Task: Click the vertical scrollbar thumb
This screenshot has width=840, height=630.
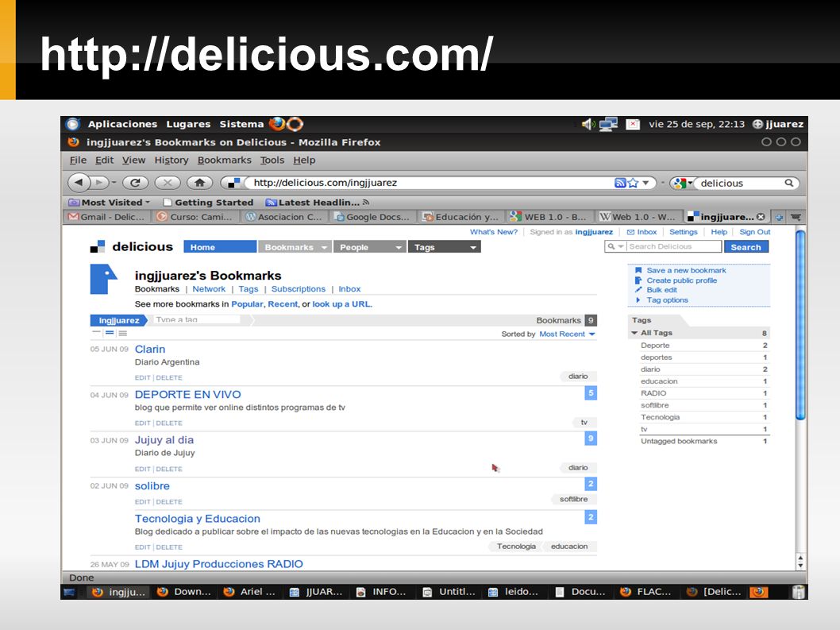Action: click(x=800, y=325)
